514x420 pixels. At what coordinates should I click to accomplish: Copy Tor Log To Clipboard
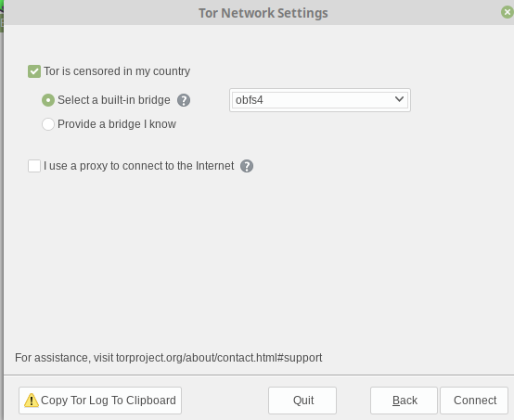(100, 401)
